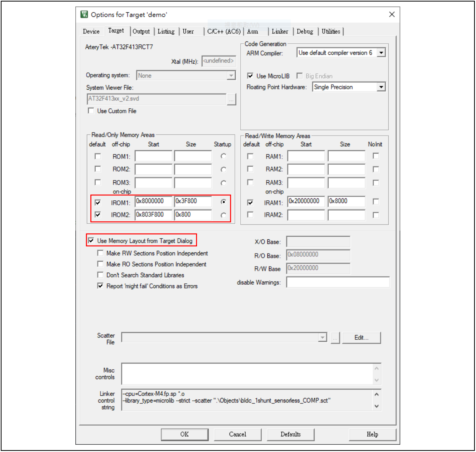Click the IROM1 size field
This screenshot has height=452, width=476.
tap(193, 201)
